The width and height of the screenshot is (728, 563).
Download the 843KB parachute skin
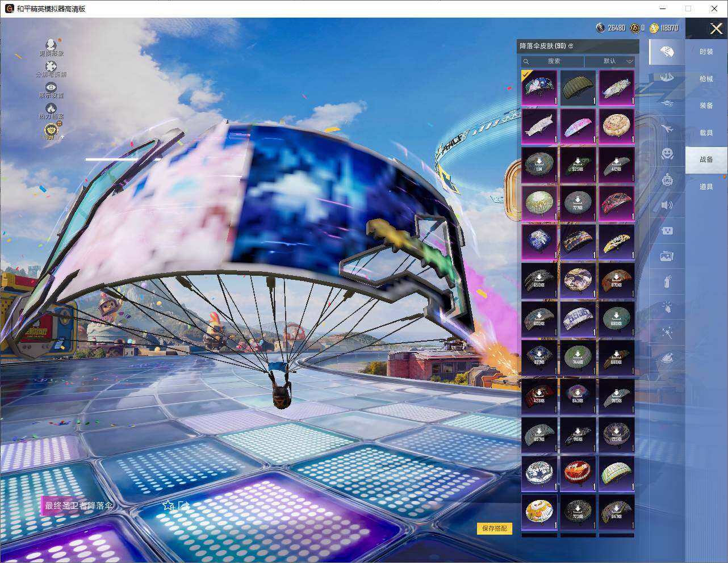point(578,397)
